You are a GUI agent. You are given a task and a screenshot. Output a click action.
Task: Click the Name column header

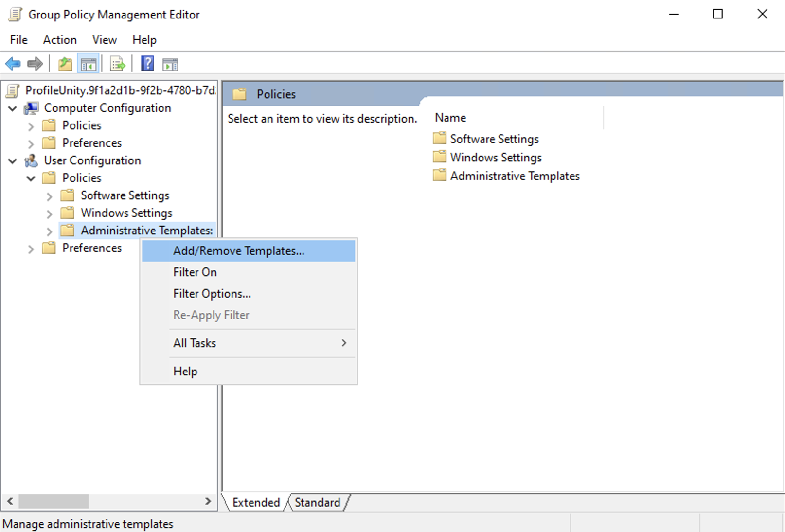coord(450,118)
